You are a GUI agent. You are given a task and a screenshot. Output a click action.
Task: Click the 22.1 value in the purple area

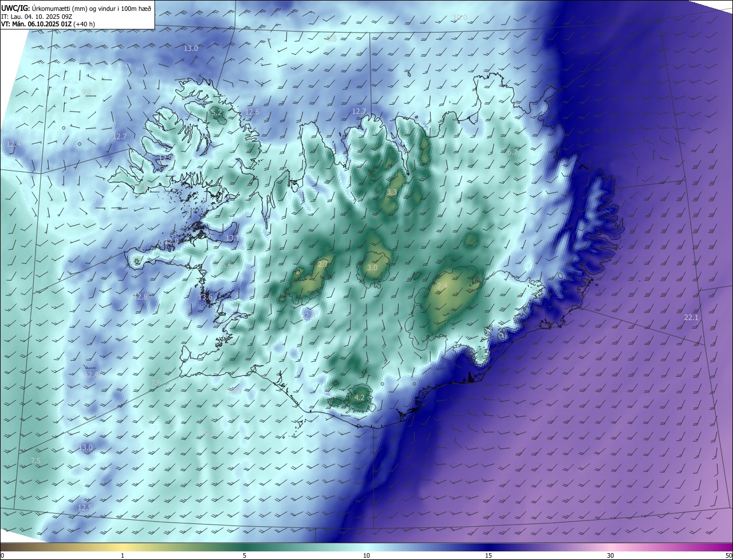click(691, 317)
